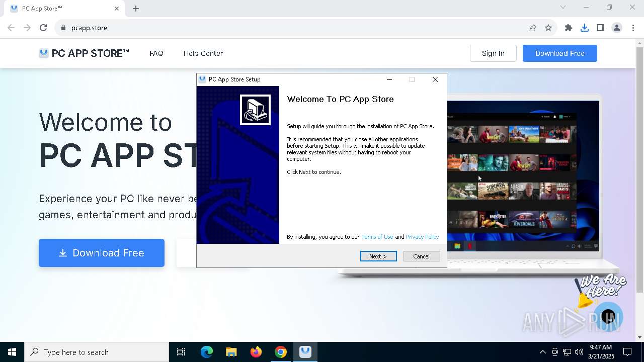Open the FAQ page
The width and height of the screenshot is (644, 362).
click(156, 53)
